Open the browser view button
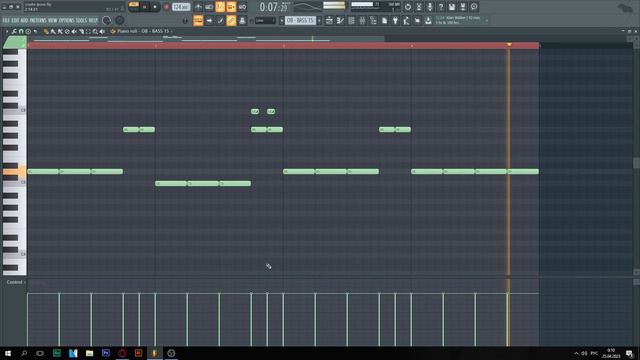This screenshot has height=360, width=640. pyautogui.click(x=373, y=20)
